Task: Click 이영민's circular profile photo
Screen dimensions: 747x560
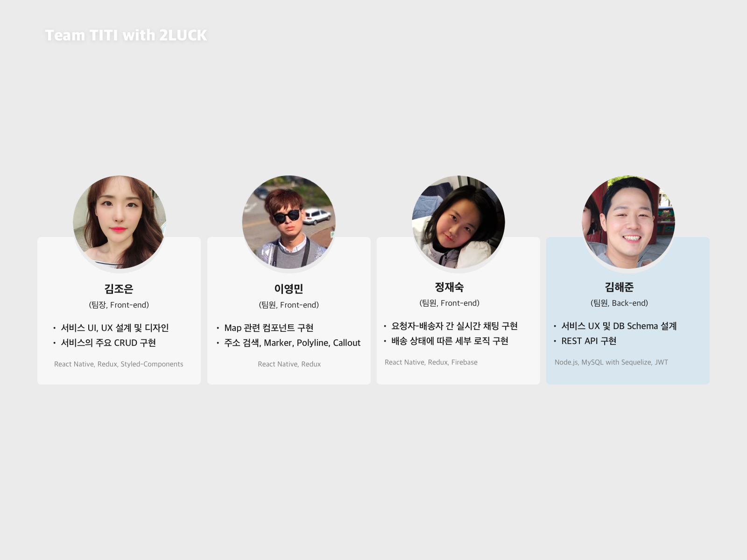Action: [x=289, y=222]
